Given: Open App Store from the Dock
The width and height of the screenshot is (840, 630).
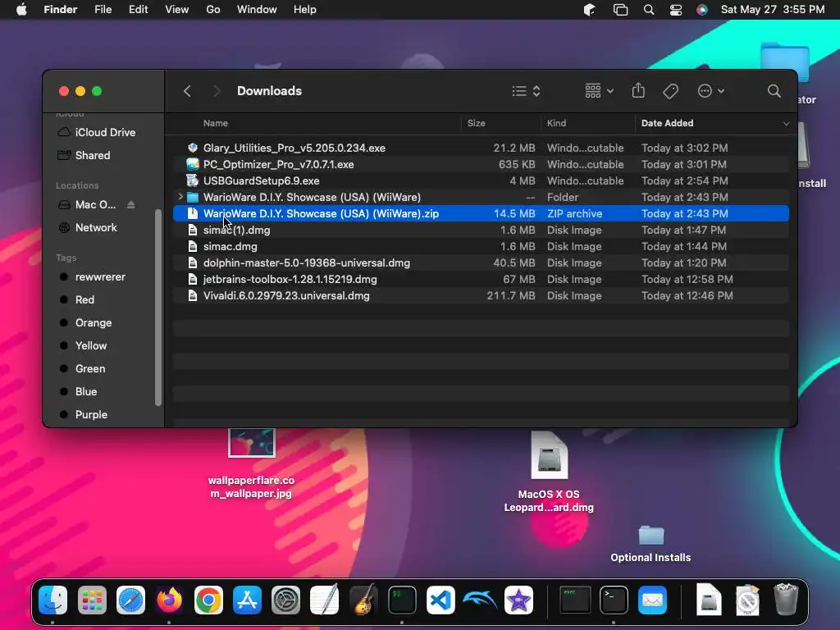Looking at the screenshot, I should [247, 600].
